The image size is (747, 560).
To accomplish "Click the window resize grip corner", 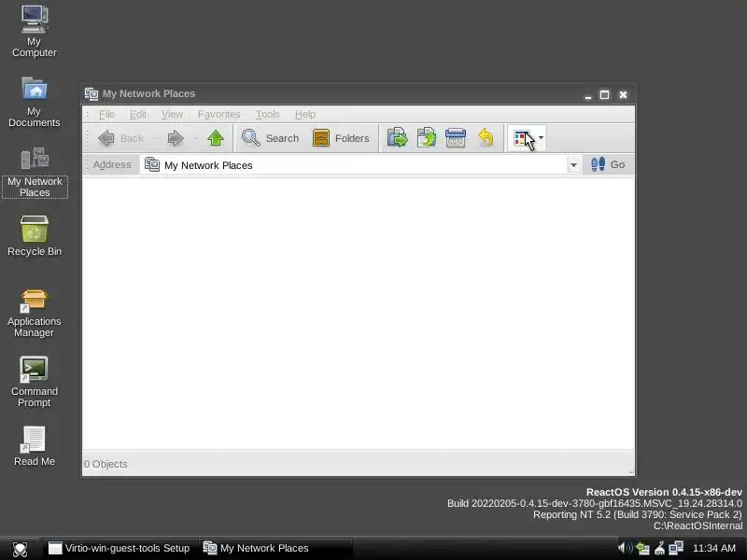I will [631, 470].
